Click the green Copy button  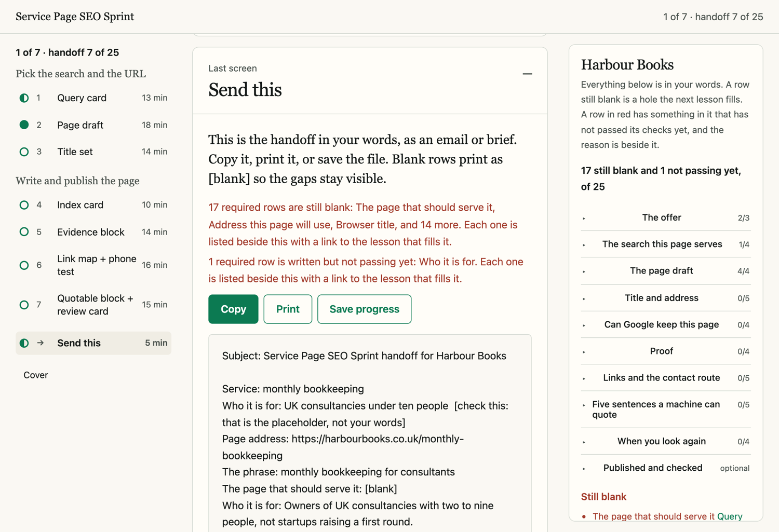tap(233, 309)
